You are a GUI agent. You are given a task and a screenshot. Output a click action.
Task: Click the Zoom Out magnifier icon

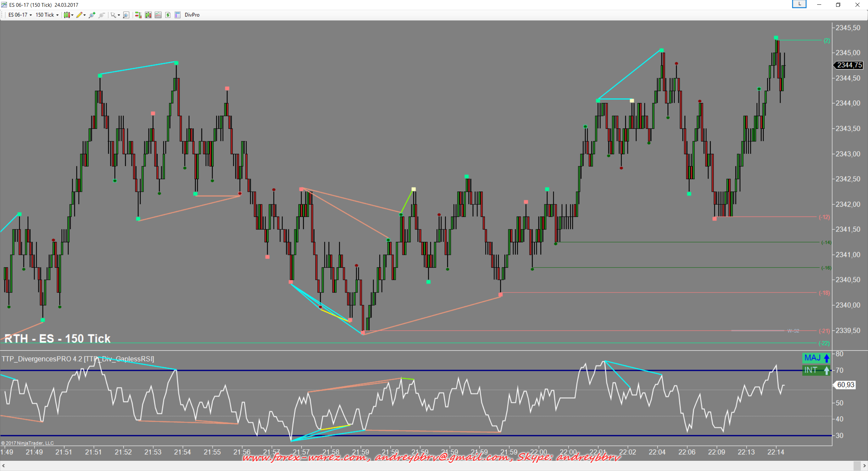pos(101,15)
